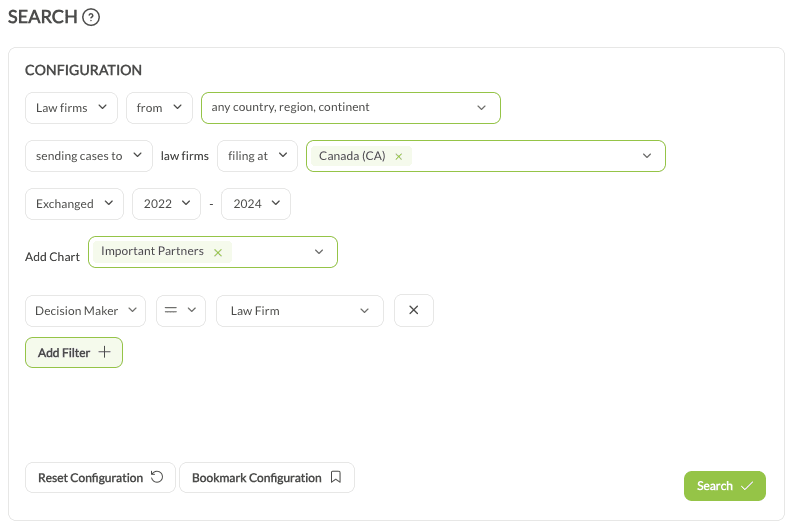Click the bookmark icon
The image size is (793, 529).
336,477
